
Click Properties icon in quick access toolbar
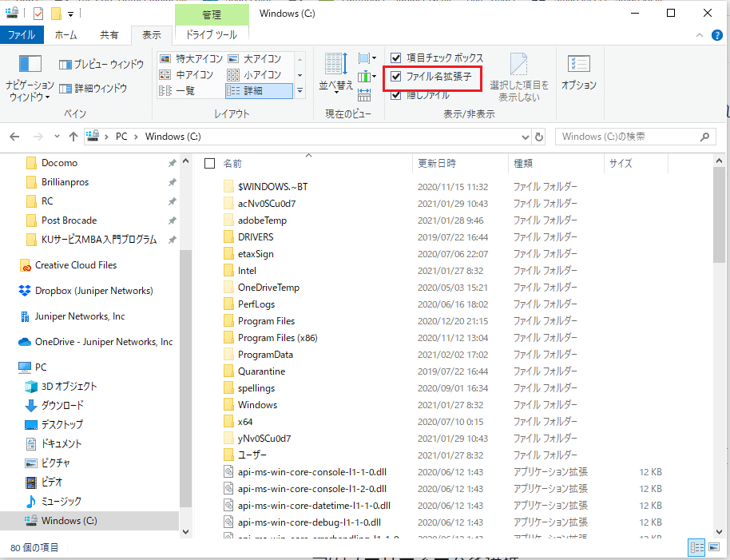click(x=38, y=14)
